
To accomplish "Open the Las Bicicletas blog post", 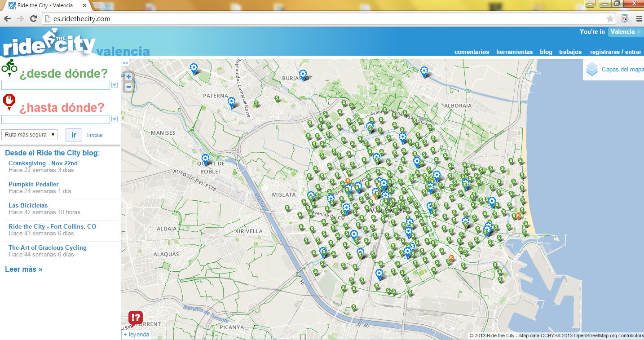I will (28, 205).
